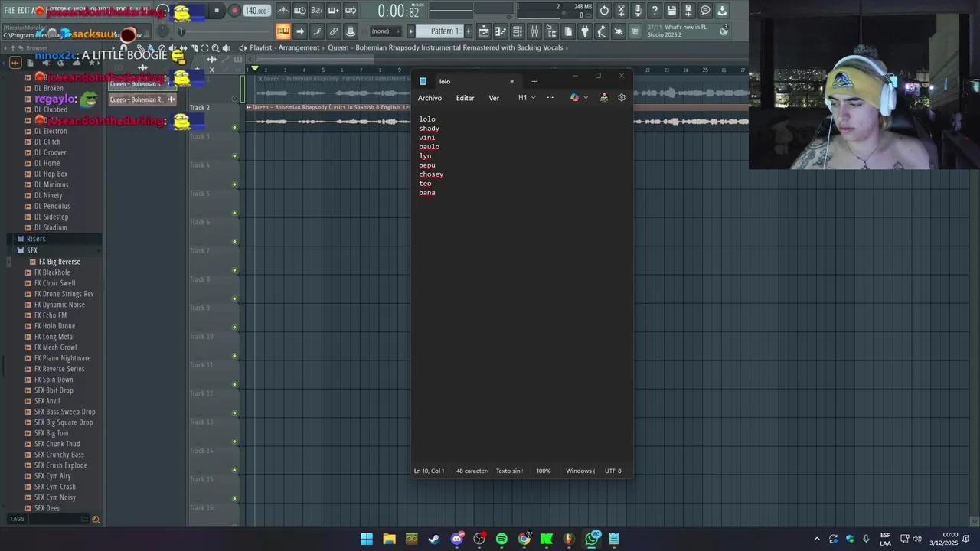This screenshot has width=980, height=551.
Task: Click the 140.000 tempo field
Action: [256, 11]
